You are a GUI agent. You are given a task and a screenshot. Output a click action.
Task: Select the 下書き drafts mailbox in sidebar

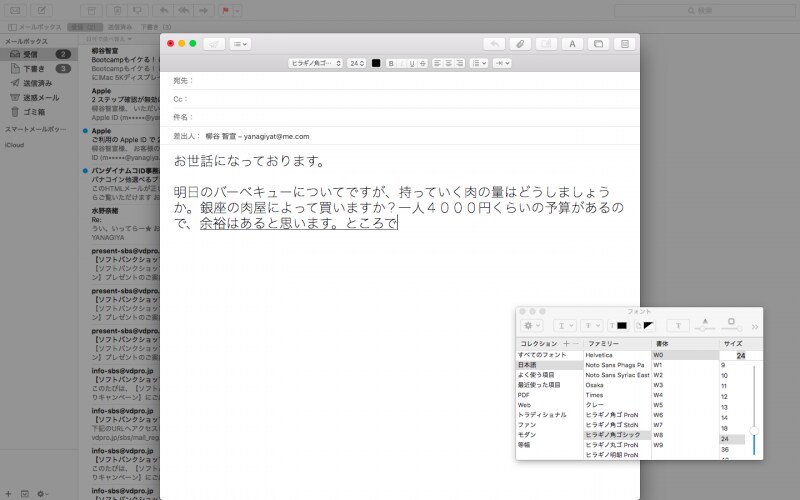pos(39,68)
